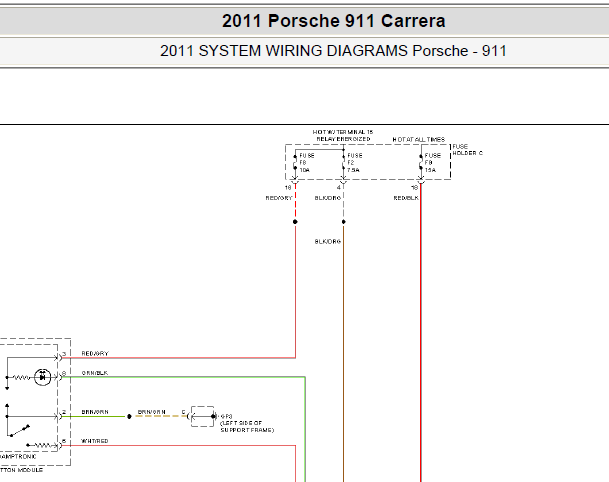This screenshot has width=609, height=482.
Task: Click the splice dot on the red/grey wire
Action: pos(295,222)
